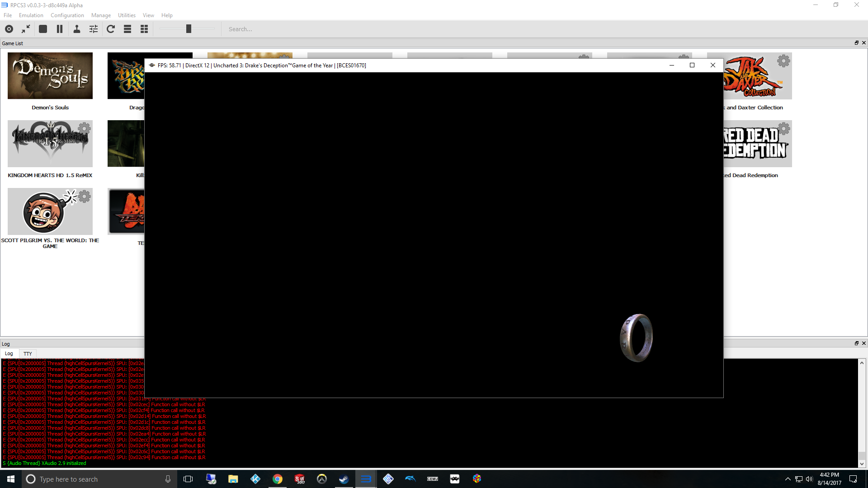Select the Kingdom Hearts HD 1.5 ReMIX thumbnail
868x488 pixels.
click(x=50, y=144)
